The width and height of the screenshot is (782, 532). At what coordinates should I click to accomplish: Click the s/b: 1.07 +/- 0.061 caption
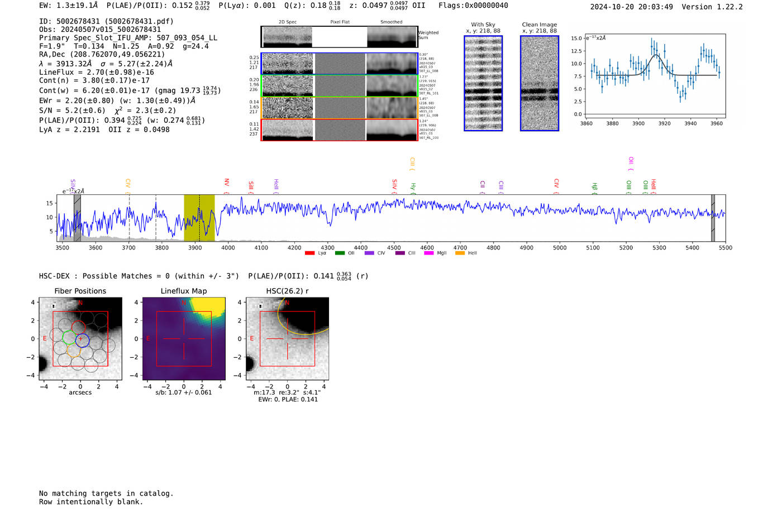(184, 392)
